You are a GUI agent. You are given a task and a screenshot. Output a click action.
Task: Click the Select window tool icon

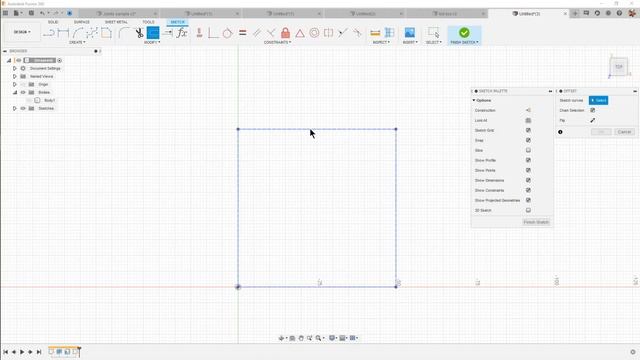433,33
